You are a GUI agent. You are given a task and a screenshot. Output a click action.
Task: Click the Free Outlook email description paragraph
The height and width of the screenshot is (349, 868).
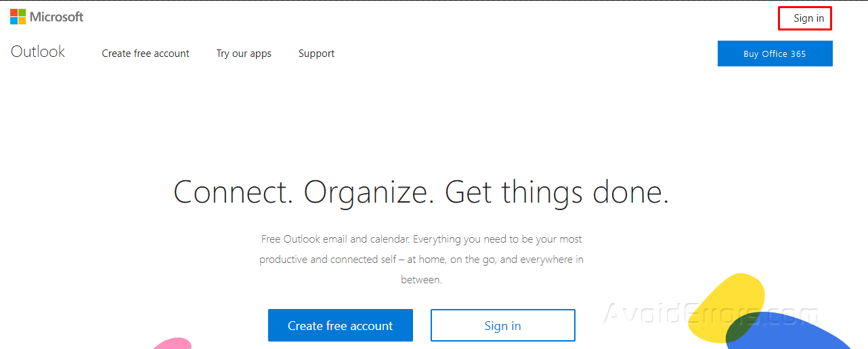coord(421,259)
